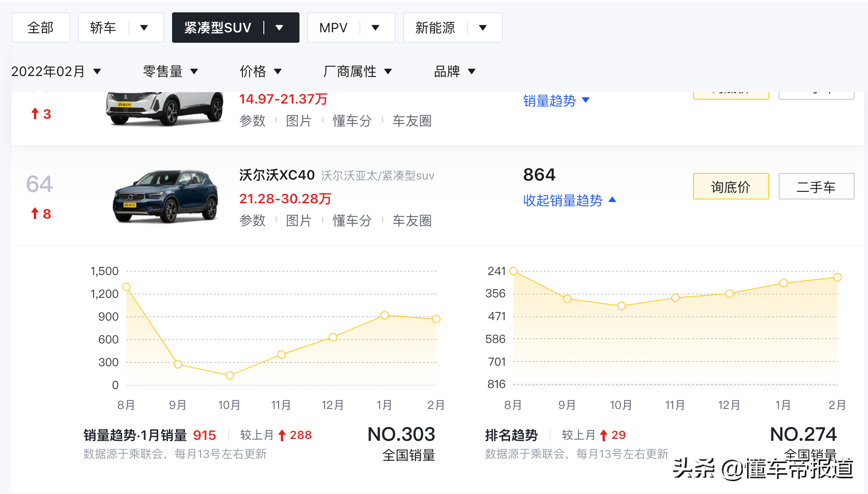The height and width of the screenshot is (494, 868).
Task: Open the blue 沃尔沃XC40 car thumbnail
Action: pos(165,196)
